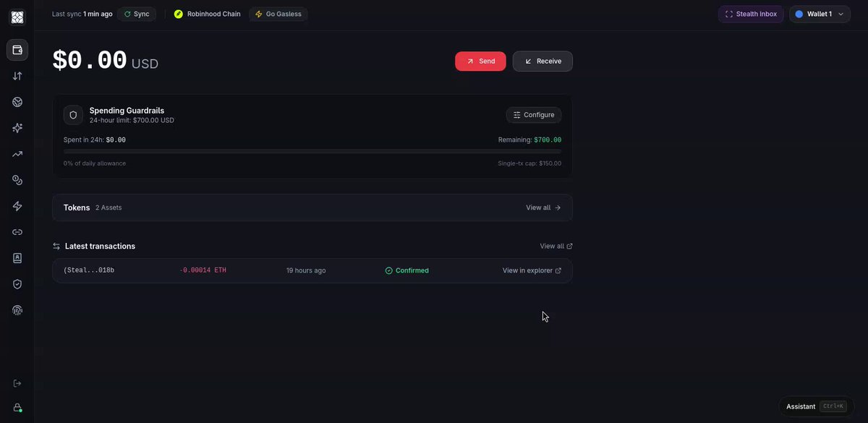Screen dimensions: 868x423
Task: Open the wallet section in the sidebar
Action: click(x=17, y=50)
